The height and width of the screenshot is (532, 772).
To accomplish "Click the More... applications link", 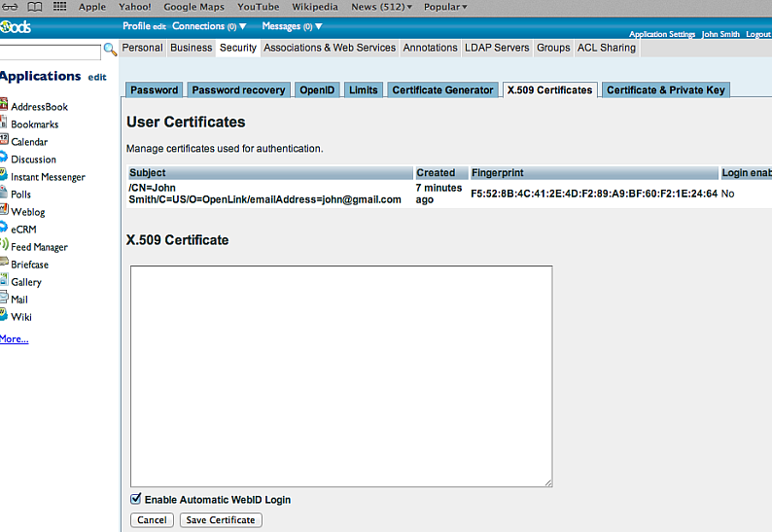I will (x=14, y=338).
